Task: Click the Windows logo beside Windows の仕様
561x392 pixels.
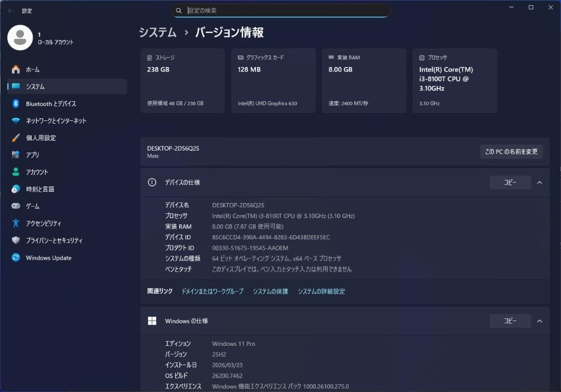Action: (x=152, y=321)
